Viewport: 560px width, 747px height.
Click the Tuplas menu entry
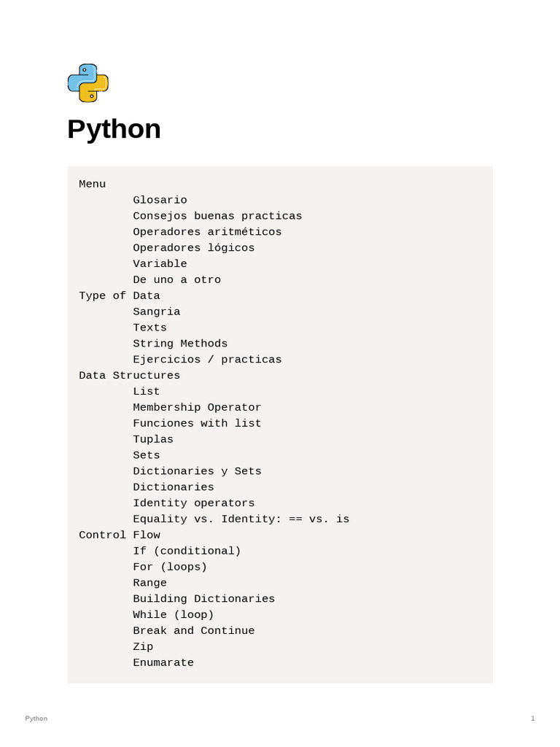(153, 439)
